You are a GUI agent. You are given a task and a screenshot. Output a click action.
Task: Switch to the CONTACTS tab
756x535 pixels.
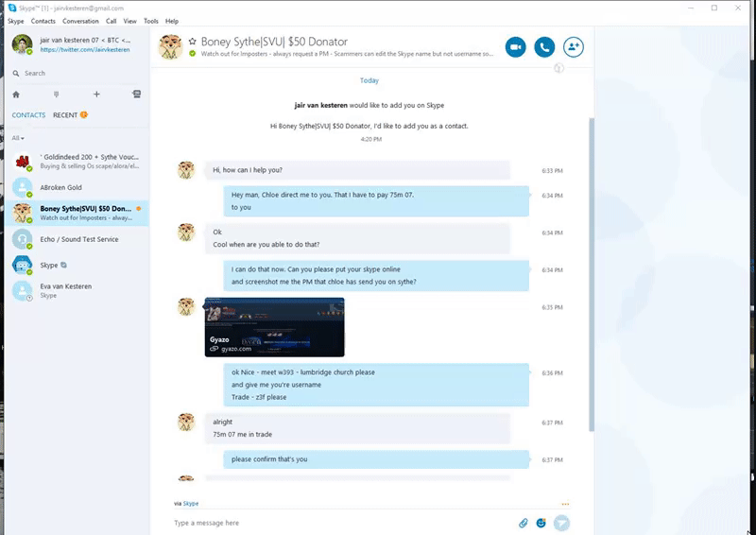[x=28, y=114]
